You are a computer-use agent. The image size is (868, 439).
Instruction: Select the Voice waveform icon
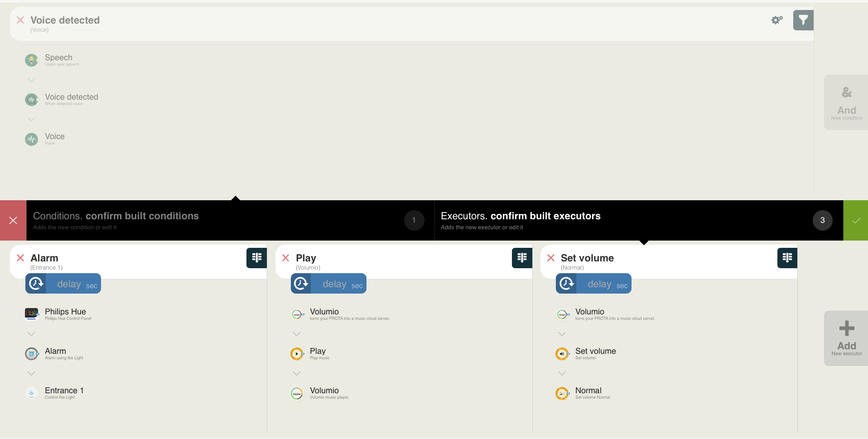pos(32,139)
